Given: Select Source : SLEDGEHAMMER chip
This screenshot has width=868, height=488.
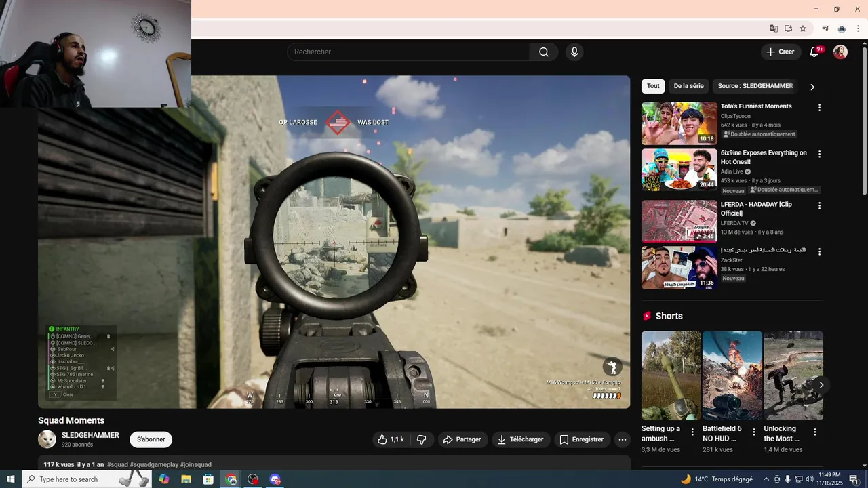Looking at the screenshot, I should (x=755, y=86).
